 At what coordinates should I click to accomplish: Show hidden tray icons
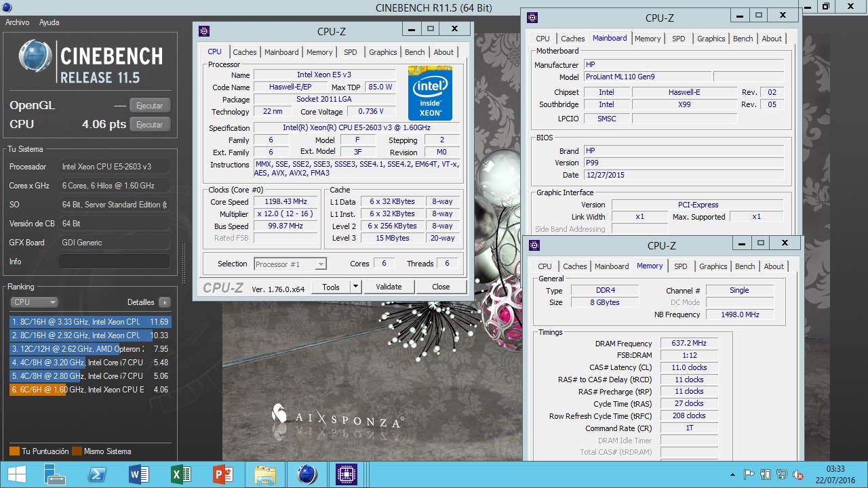pyautogui.click(x=733, y=474)
